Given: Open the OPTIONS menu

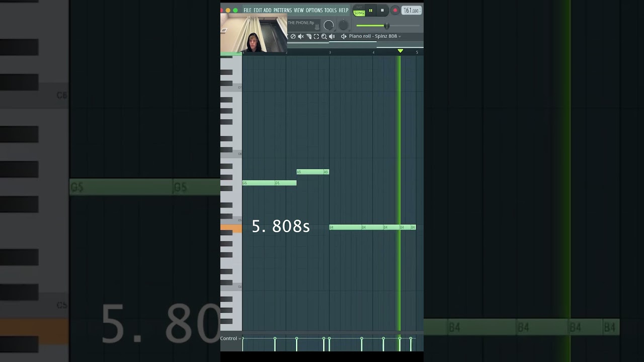Looking at the screenshot, I should pos(314,10).
